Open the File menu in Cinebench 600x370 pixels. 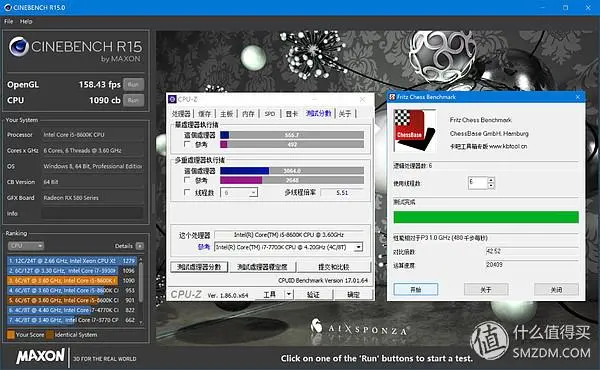[8, 21]
